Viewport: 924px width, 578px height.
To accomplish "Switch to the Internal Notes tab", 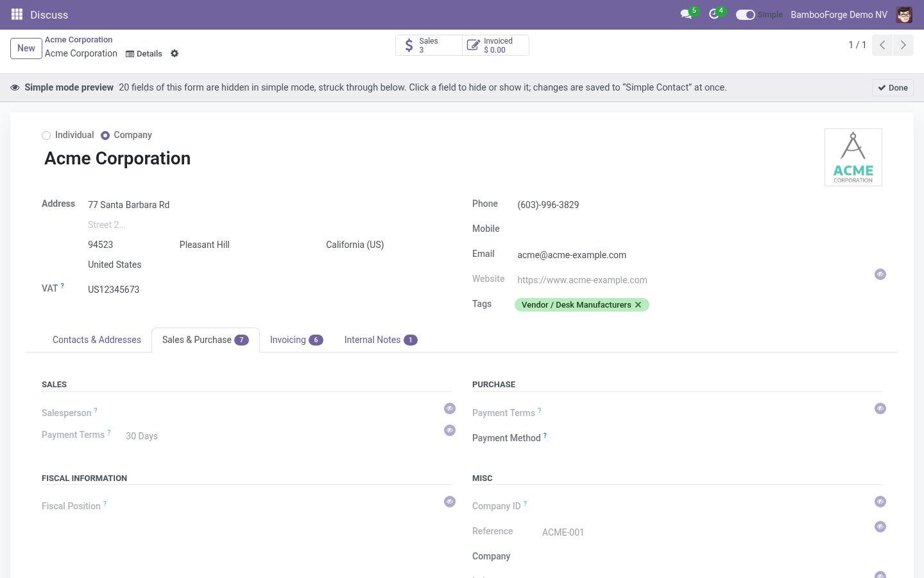I will click(381, 340).
